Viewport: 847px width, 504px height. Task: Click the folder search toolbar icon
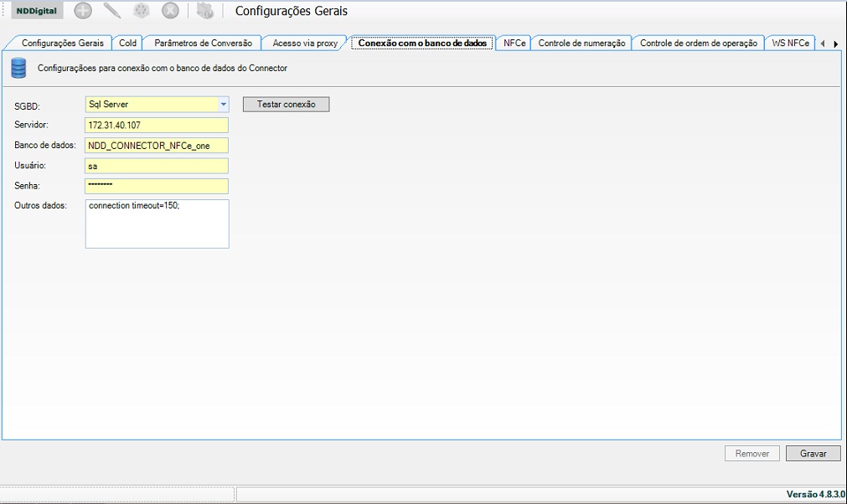(x=205, y=11)
